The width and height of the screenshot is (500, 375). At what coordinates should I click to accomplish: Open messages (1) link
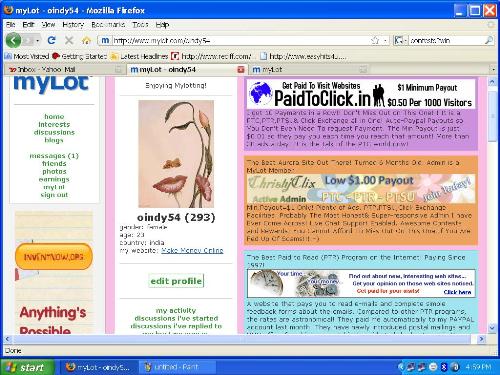[54, 156]
